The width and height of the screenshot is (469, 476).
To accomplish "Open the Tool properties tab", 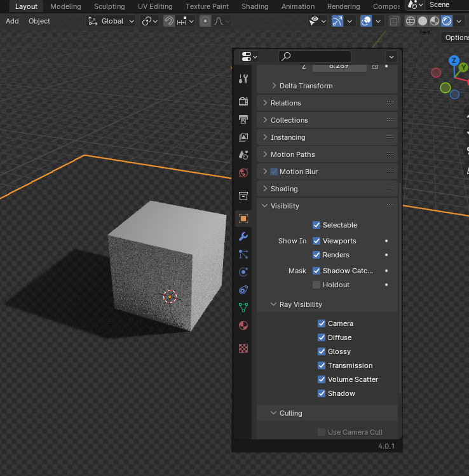I will 243,79.
